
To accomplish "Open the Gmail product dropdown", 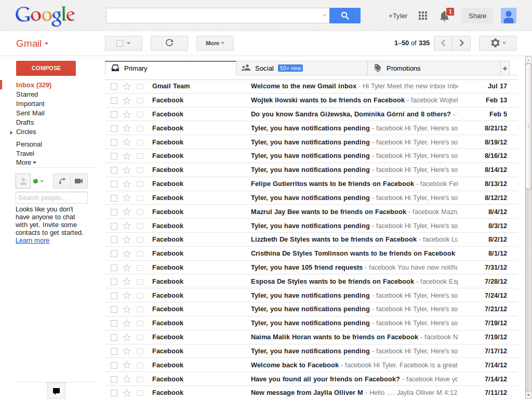I will pos(32,44).
